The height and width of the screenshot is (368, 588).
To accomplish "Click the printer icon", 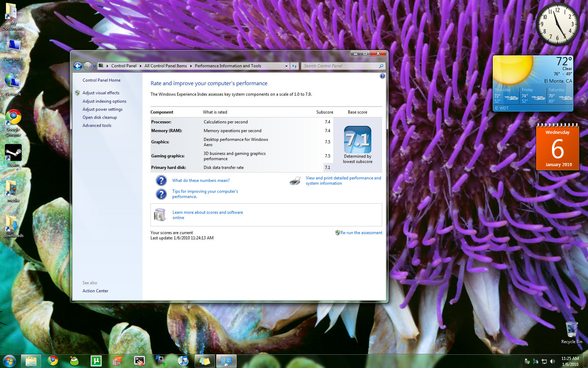I will 295,180.
